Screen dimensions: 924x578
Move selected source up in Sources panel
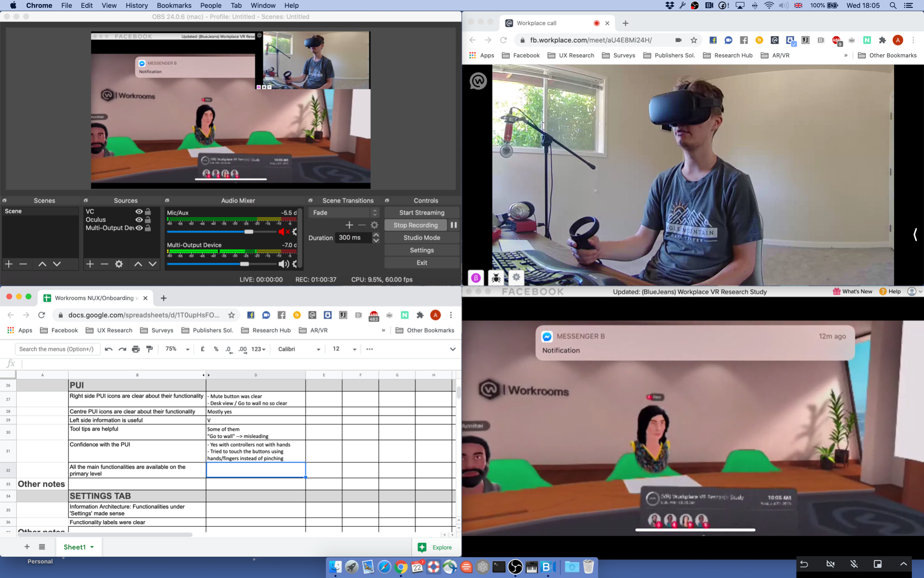[x=138, y=264]
